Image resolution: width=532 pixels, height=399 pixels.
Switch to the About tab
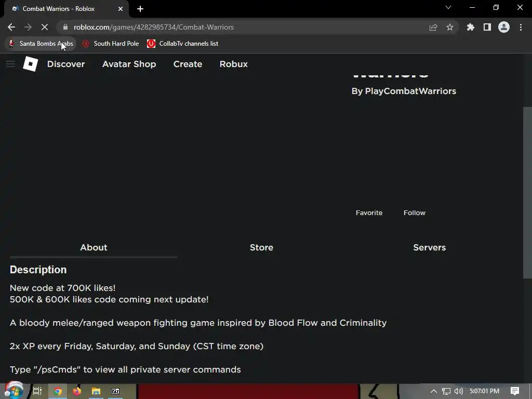point(94,248)
